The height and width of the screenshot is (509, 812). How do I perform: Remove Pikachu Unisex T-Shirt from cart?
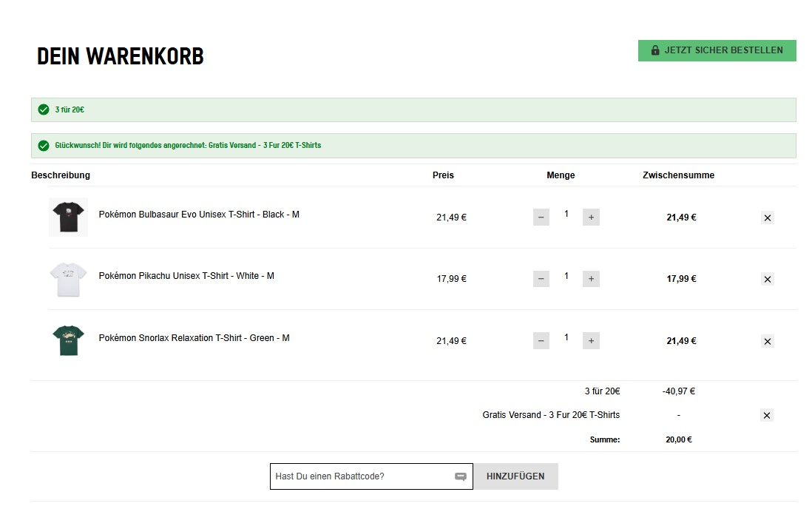tap(767, 280)
